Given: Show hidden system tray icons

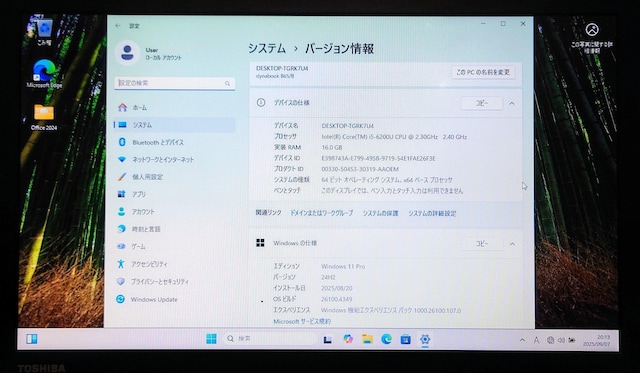Looking at the screenshot, I should coord(522,340).
